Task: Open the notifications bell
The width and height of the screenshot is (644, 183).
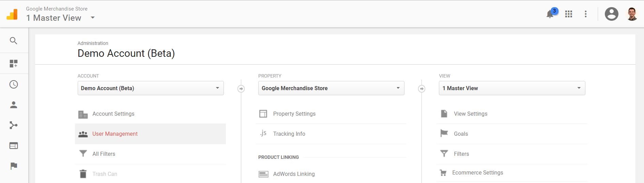Action: tap(550, 14)
